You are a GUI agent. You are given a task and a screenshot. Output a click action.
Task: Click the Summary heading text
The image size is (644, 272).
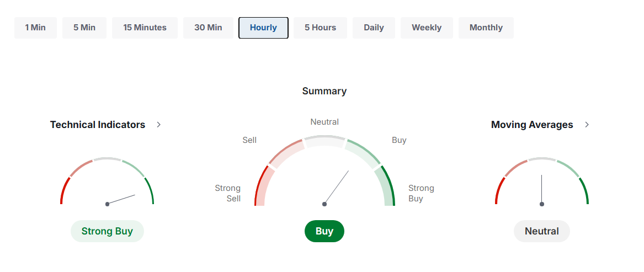point(324,91)
